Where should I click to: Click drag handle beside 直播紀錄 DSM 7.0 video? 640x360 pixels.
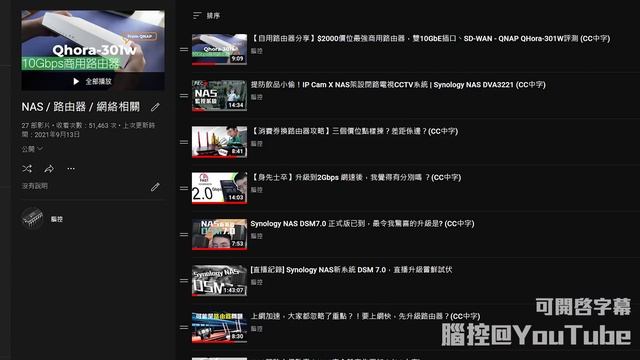point(184,281)
